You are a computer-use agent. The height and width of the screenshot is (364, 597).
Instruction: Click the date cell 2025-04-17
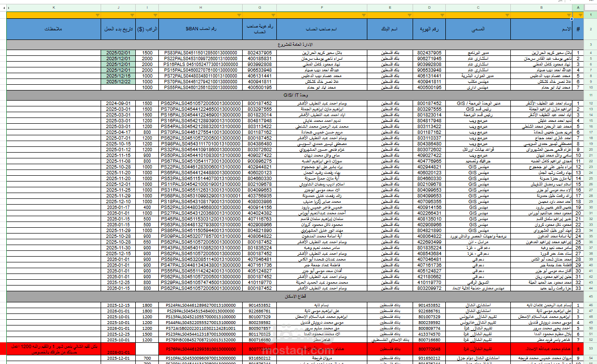click(x=118, y=132)
